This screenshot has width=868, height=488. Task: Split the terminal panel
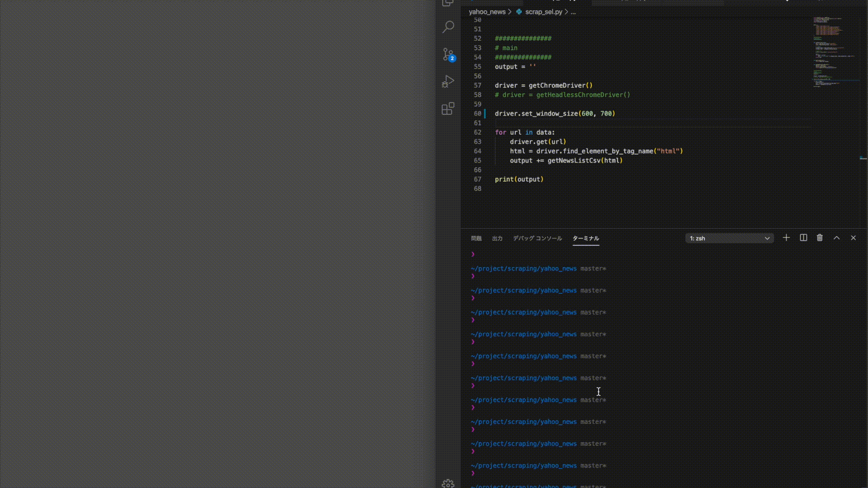click(803, 238)
